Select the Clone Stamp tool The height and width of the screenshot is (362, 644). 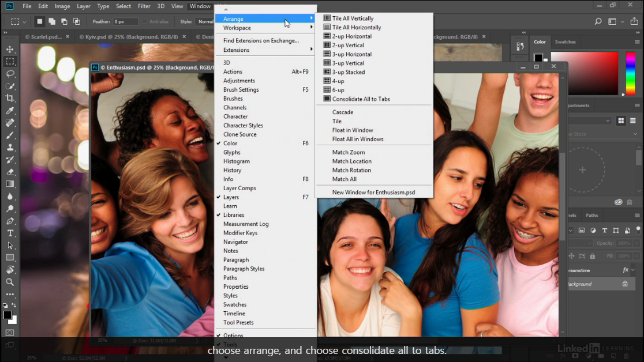(x=10, y=148)
